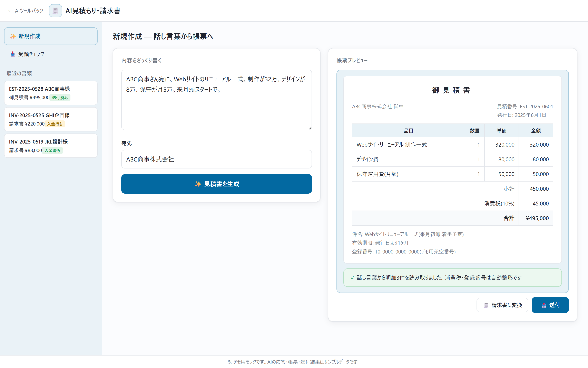The width and height of the screenshot is (588, 368).
Task: Click the 登録番号 line in the preview
Action: pos(404,252)
